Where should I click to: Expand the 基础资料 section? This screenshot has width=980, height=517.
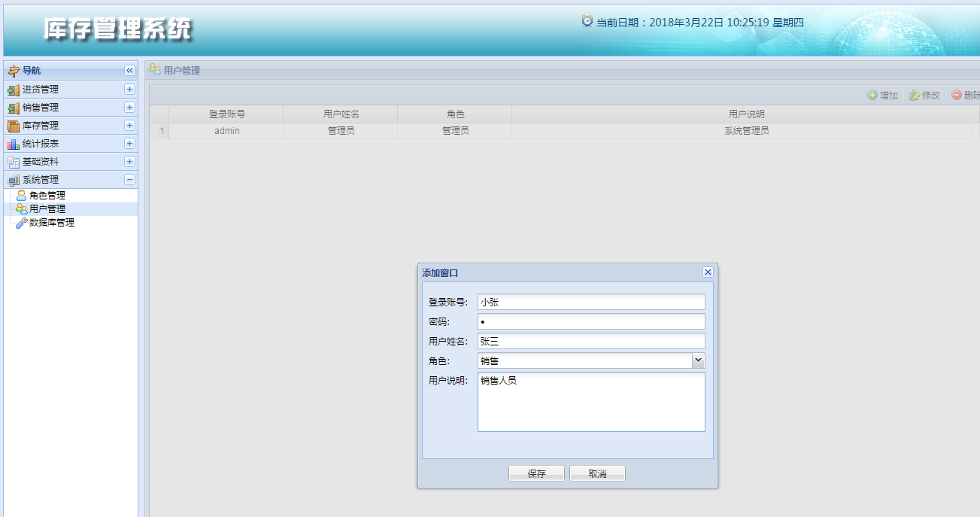click(x=129, y=162)
